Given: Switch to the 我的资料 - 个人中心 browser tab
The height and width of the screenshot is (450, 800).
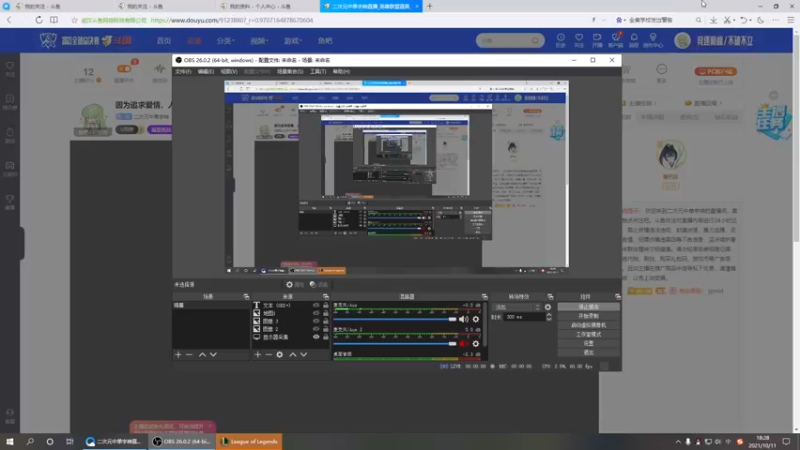Looking at the screenshot, I should 260,6.
